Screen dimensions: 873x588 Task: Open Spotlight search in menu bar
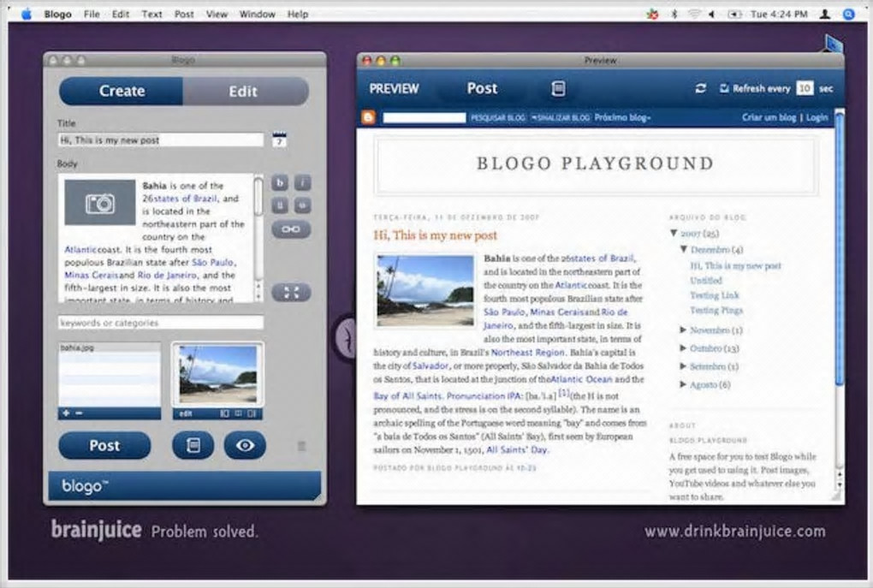848,15
